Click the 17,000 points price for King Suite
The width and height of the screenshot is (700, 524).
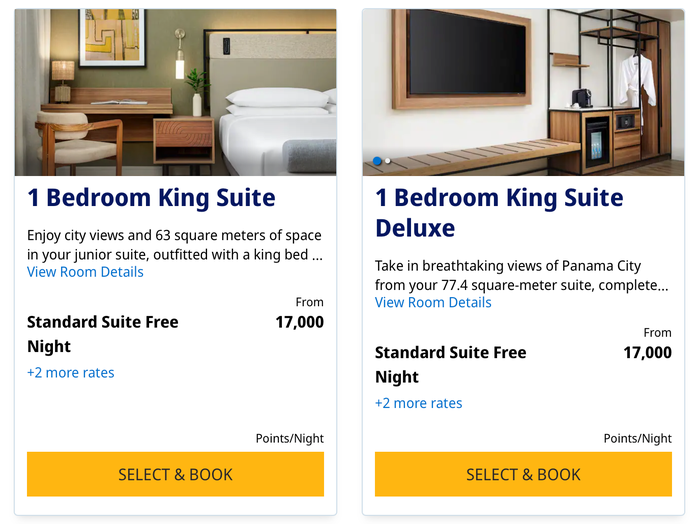coord(300,322)
